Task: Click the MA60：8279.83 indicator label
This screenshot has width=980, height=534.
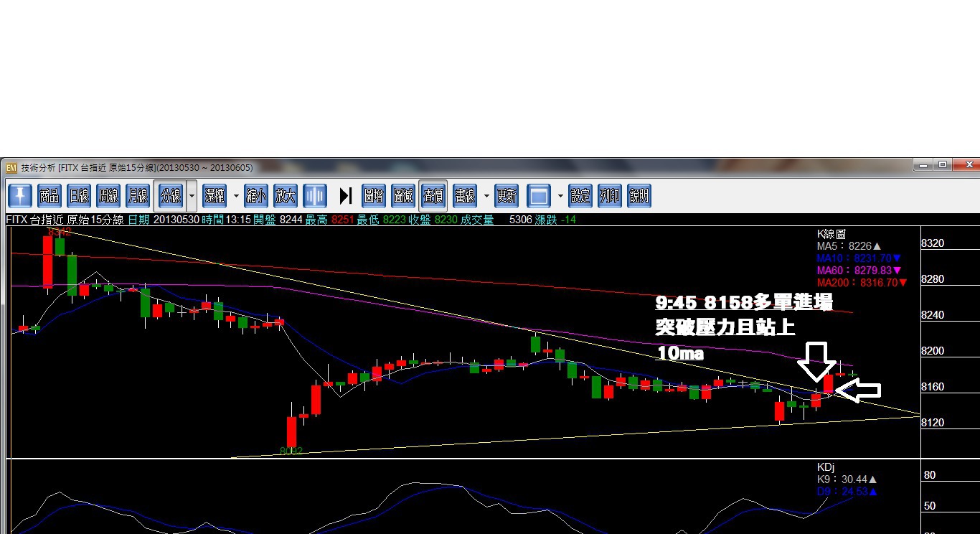Action: click(x=859, y=271)
